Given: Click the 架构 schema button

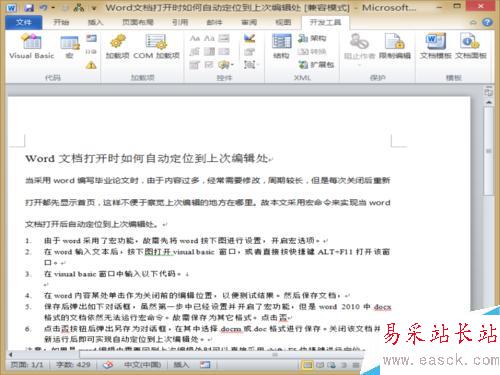Looking at the screenshot, I should coord(312,38).
